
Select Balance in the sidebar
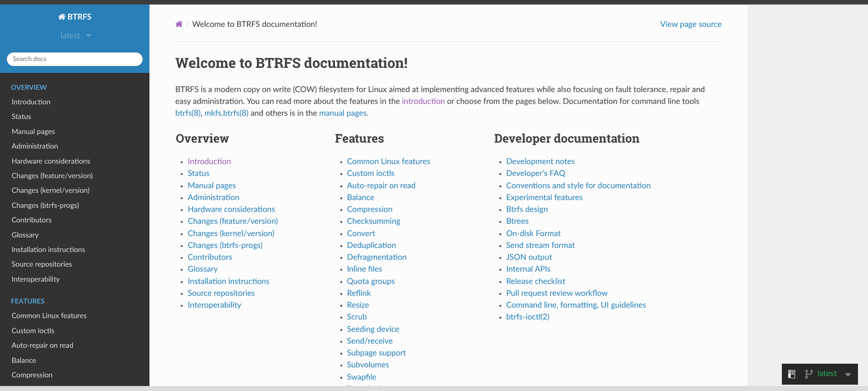(24, 360)
